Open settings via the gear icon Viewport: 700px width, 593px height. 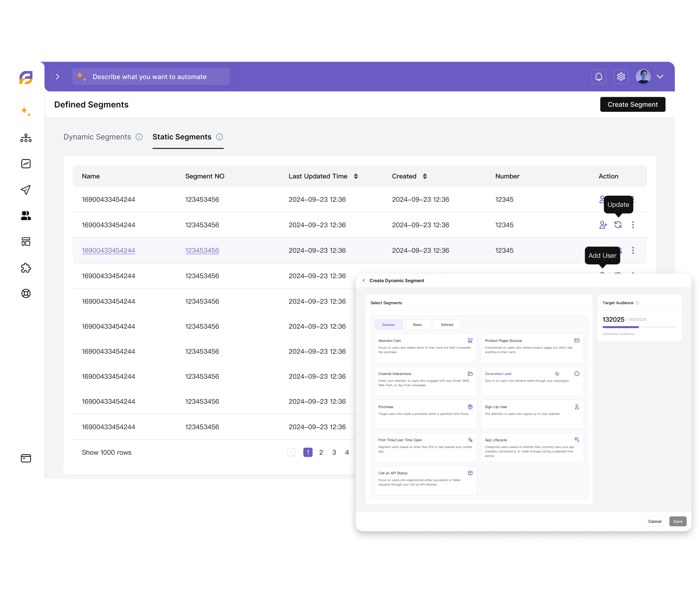click(621, 77)
